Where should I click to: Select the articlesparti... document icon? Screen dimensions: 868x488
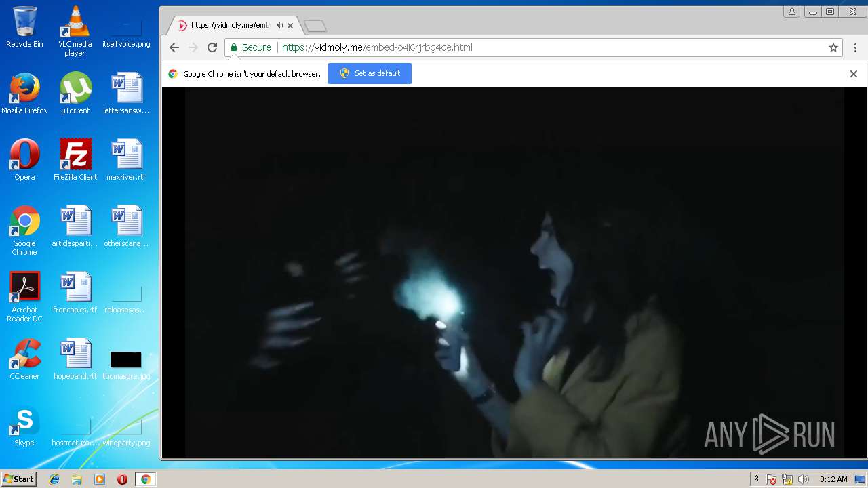[75, 226]
